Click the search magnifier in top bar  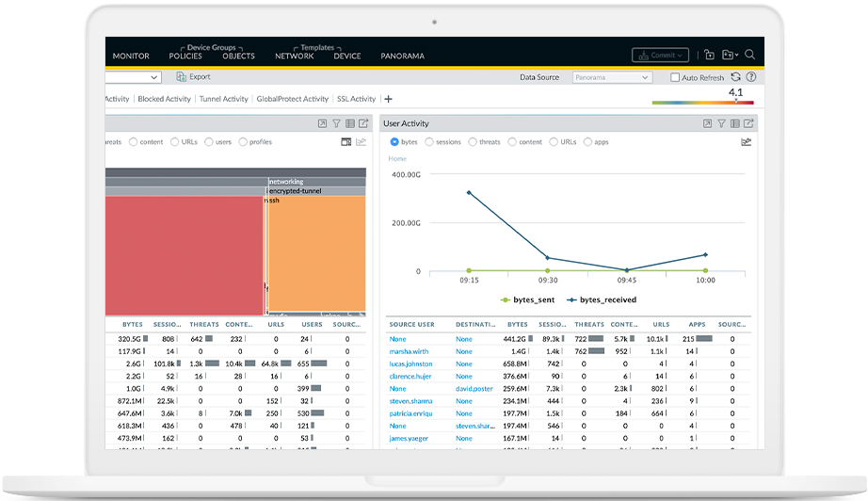click(750, 56)
